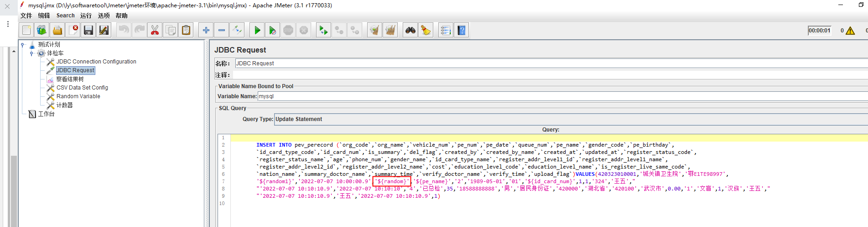
Task: Click the three-dot menu at far left
Action: (8, 24)
